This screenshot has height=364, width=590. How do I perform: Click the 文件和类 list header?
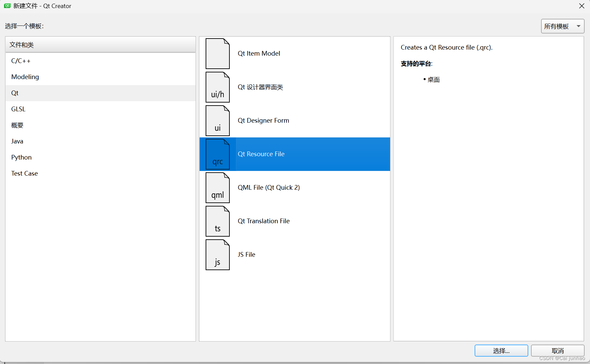tap(100, 45)
